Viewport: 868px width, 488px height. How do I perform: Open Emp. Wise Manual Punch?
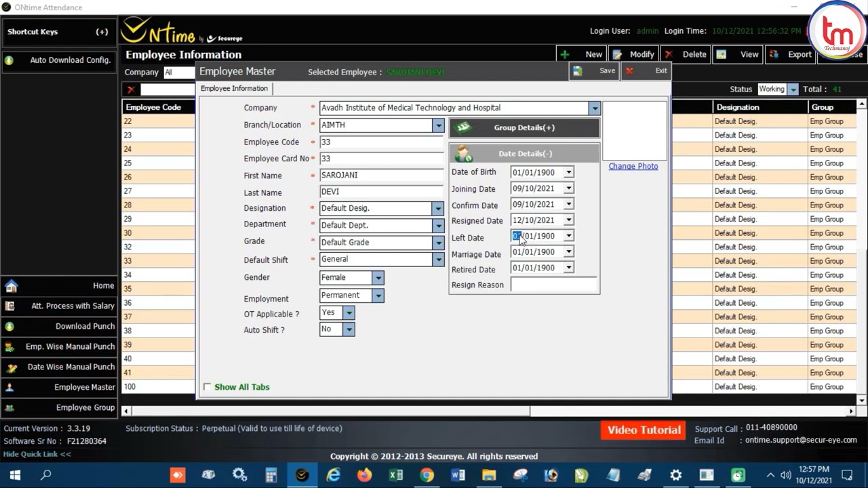[59, 347]
